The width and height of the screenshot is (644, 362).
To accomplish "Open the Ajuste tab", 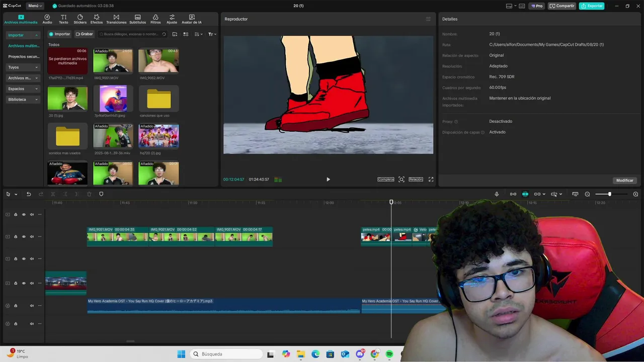I will [172, 19].
